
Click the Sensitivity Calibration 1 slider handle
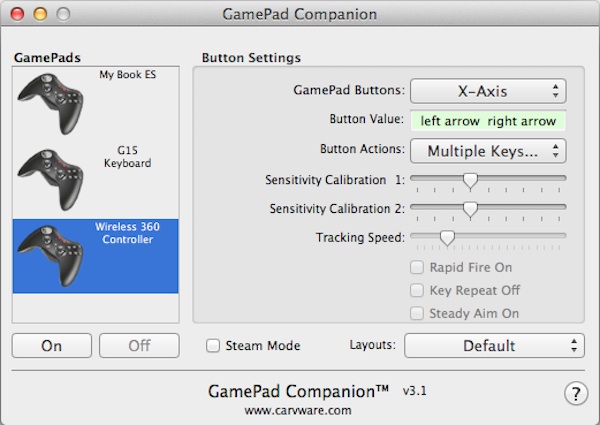click(470, 180)
